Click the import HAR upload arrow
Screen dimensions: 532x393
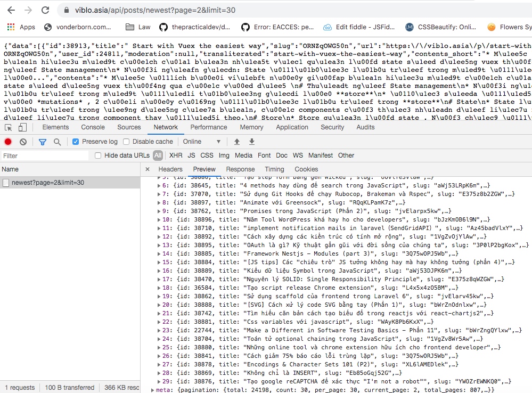point(237,142)
